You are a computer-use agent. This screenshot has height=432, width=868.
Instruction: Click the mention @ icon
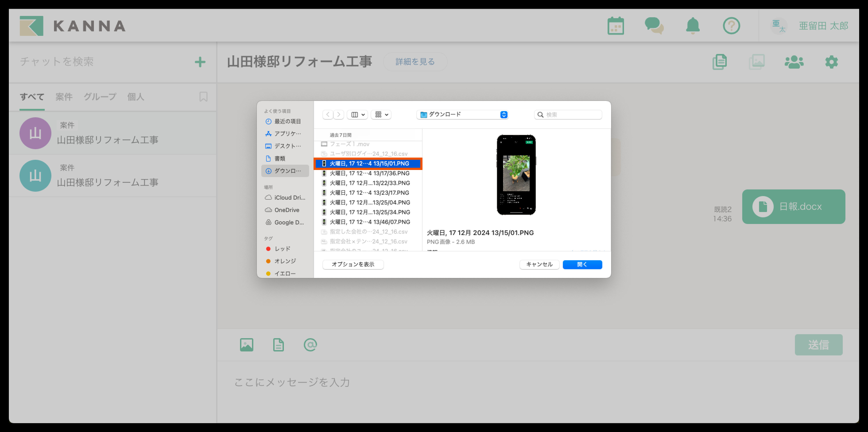[x=310, y=345]
